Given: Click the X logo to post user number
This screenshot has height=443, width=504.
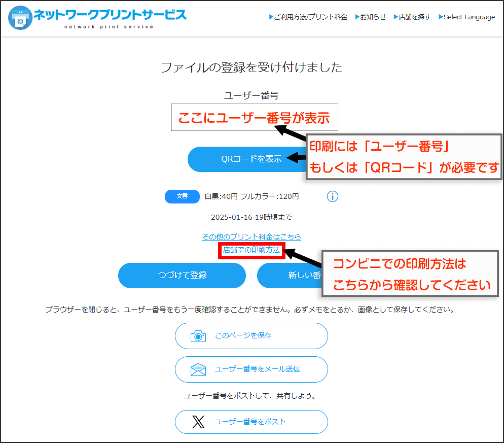Looking at the screenshot, I should coord(199,422).
